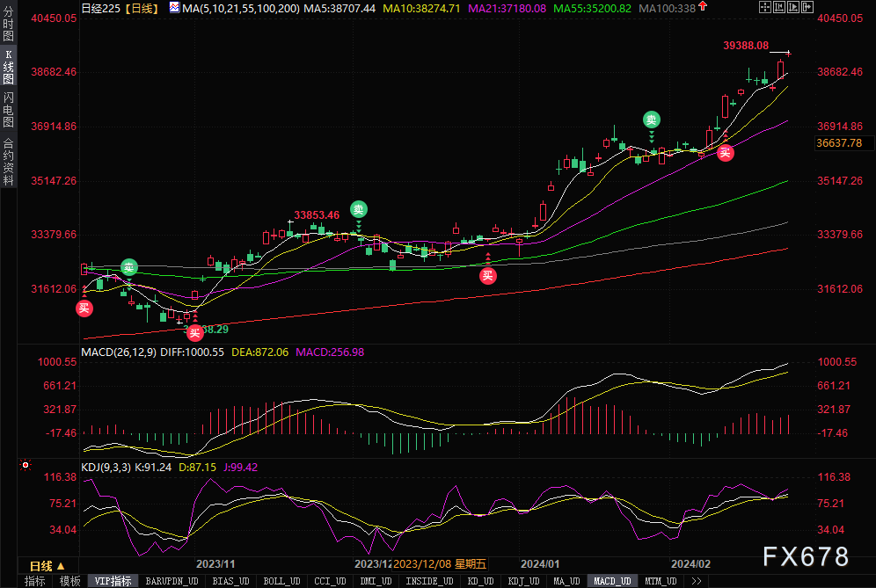Click the red 买 marker in mid-December
Viewport: 876px width, 588px height.
(488, 276)
